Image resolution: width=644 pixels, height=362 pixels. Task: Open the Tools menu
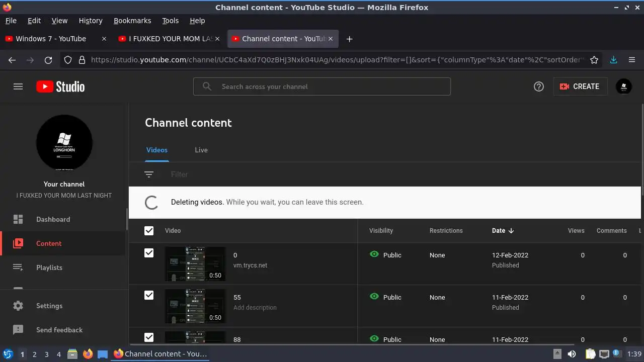pos(170,21)
